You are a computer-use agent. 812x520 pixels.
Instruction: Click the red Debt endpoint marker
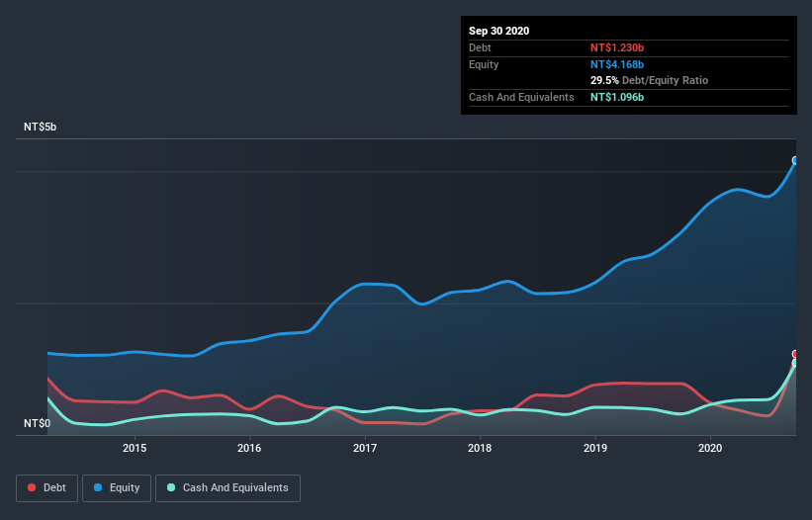pos(795,354)
